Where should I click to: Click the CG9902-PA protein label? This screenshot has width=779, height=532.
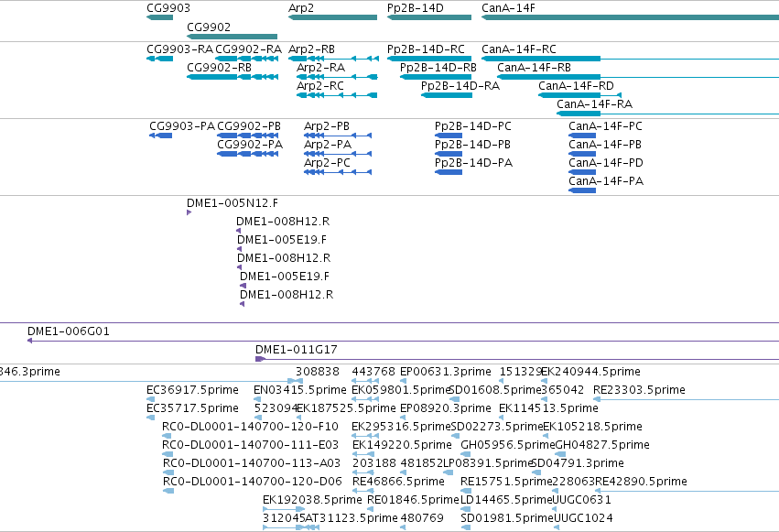(x=250, y=145)
